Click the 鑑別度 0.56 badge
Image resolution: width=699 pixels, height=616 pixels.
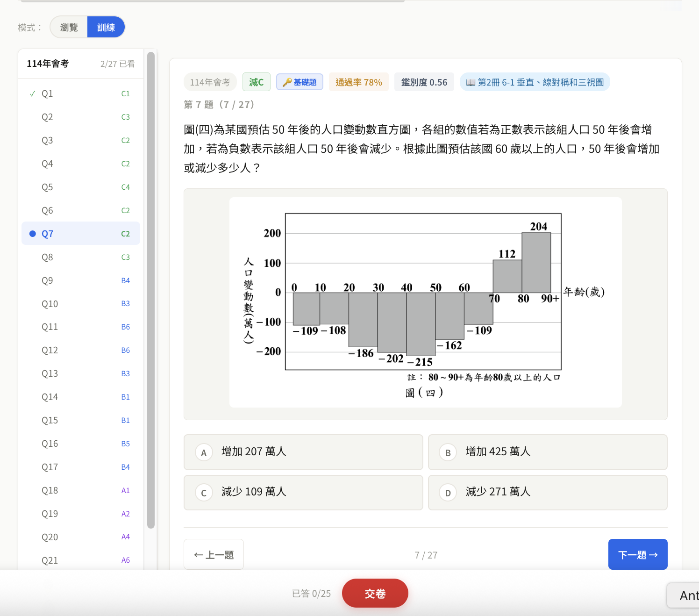(x=424, y=82)
